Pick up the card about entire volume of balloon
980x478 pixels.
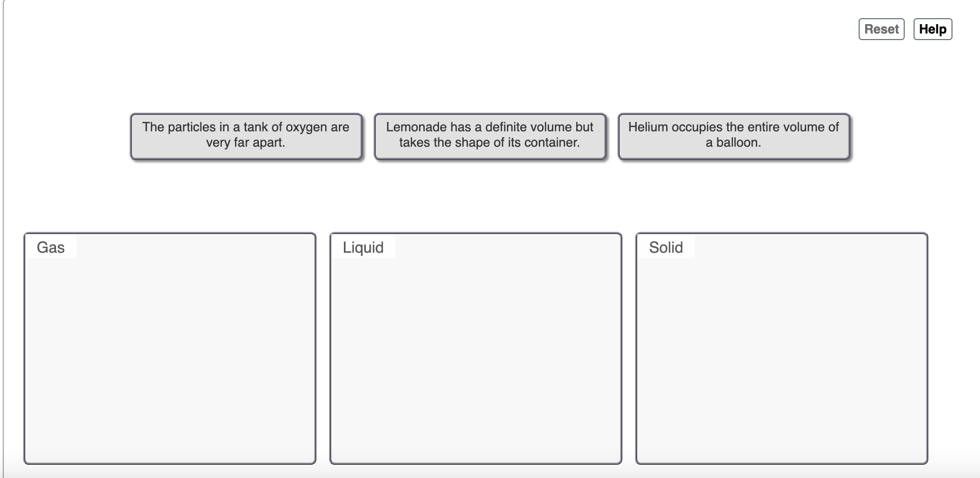coord(734,136)
